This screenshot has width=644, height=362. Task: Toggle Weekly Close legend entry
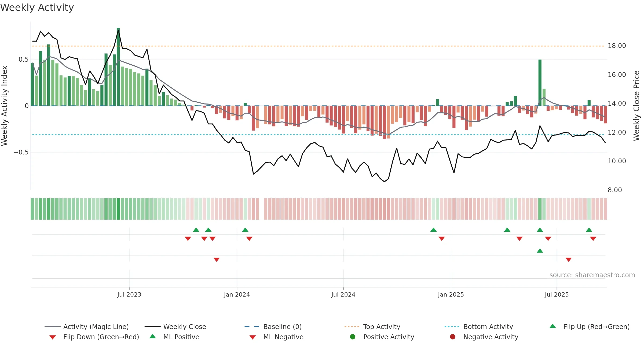click(175, 327)
